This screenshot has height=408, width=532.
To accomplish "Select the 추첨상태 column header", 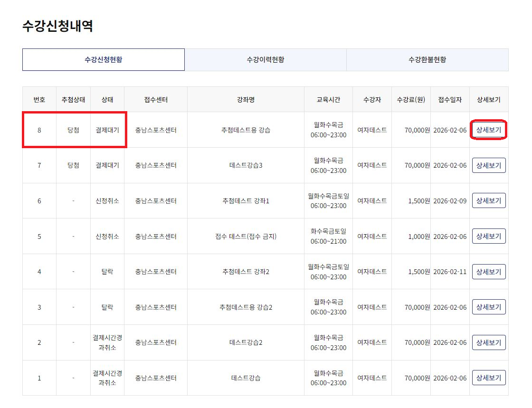I will (x=73, y=100).
